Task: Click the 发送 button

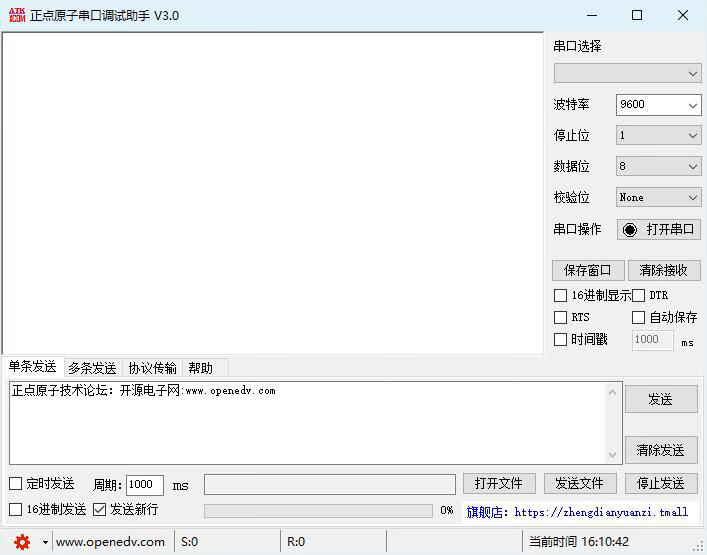Action: (x=661, y=399)
